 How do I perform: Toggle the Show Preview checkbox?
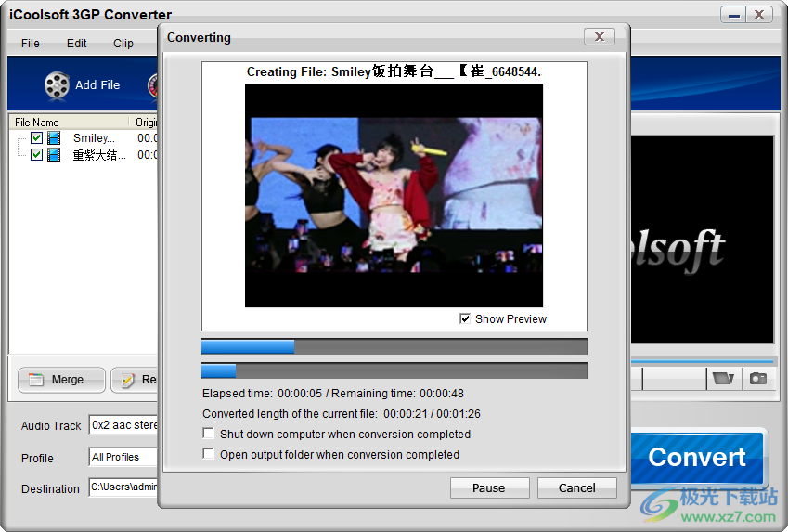pyautogui.click(x=465, y=318)
